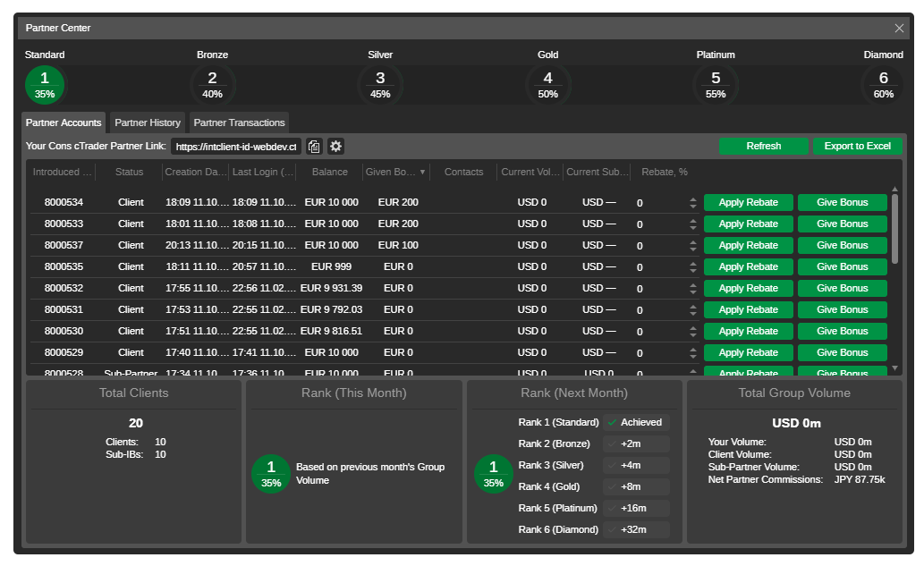The image size is (924, 566).
Task: Give bonus to account 8000534
Action: click(x=842, y=203)
